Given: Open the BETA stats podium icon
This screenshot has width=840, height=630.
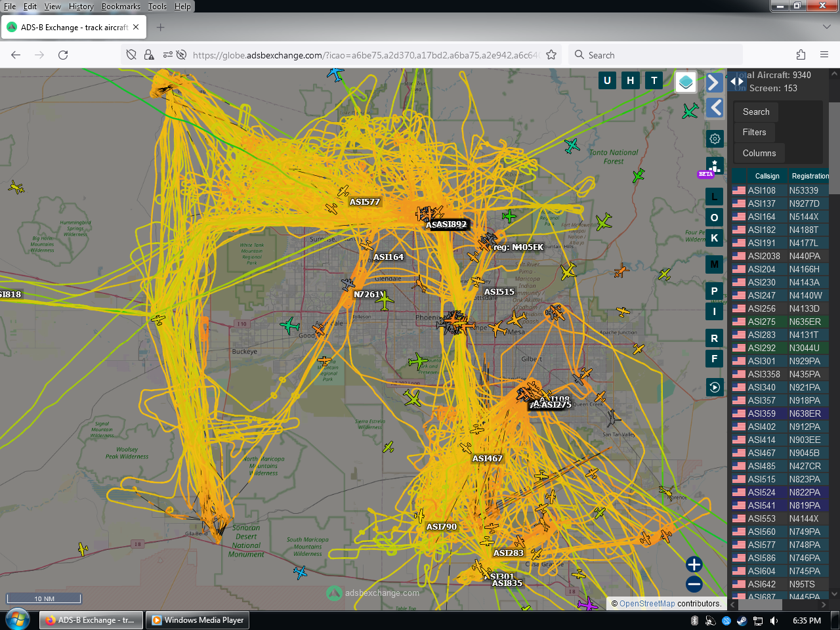Looking at the screenshot, I should pos(715,166).
